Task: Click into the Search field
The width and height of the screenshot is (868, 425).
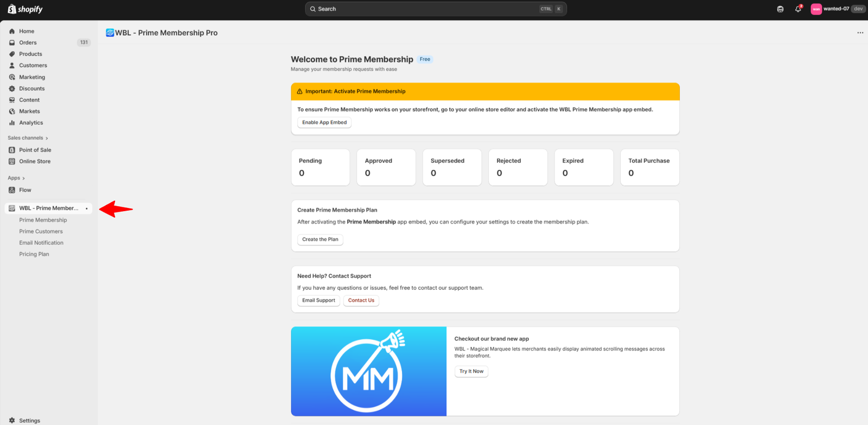Action: (436, 9)
